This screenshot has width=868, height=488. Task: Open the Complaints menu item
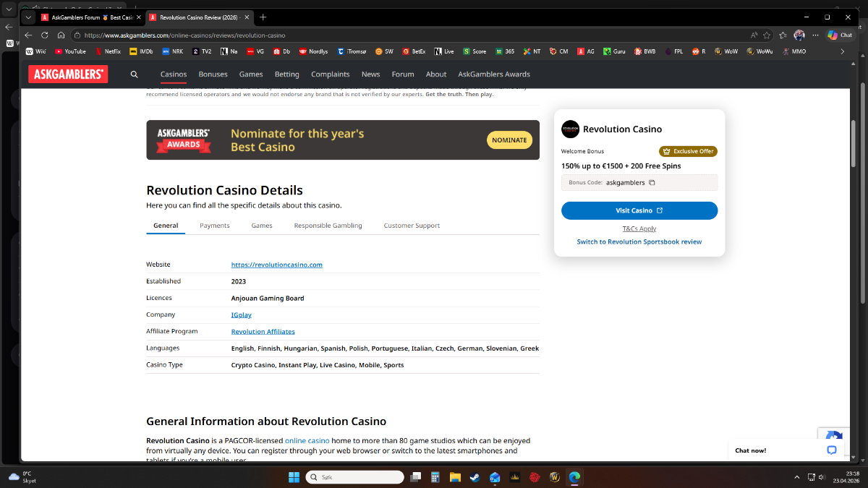click(x=330, y=74)
